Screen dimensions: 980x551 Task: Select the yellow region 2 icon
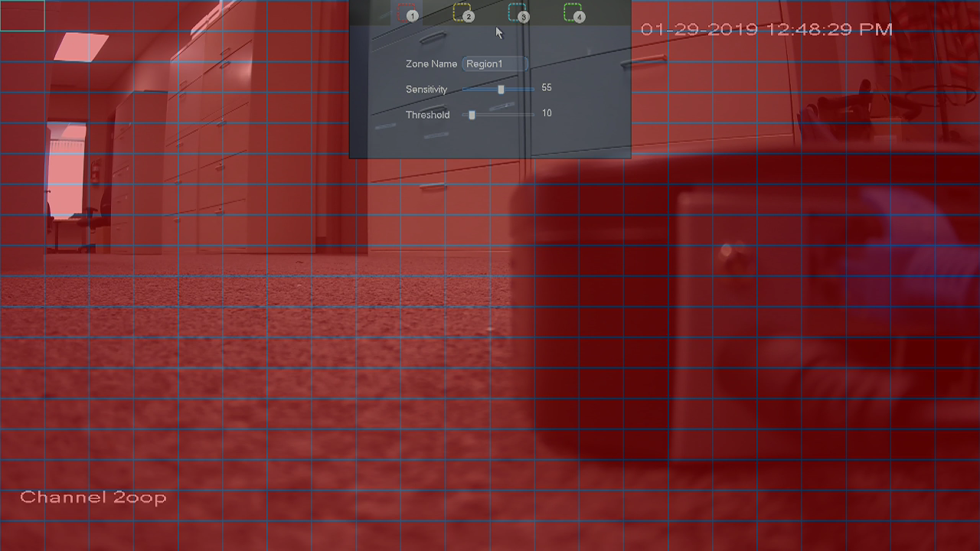point(463,12)
